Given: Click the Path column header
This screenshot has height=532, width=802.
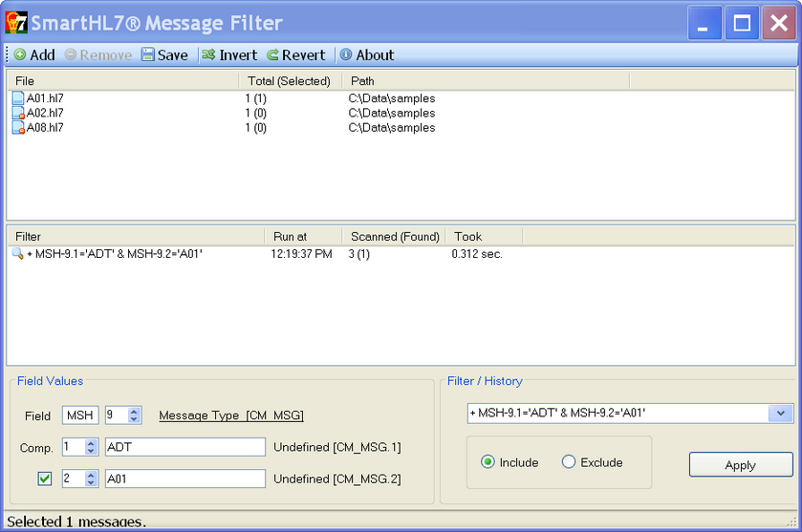Looking at the screenshot, I should coord(486,81).
